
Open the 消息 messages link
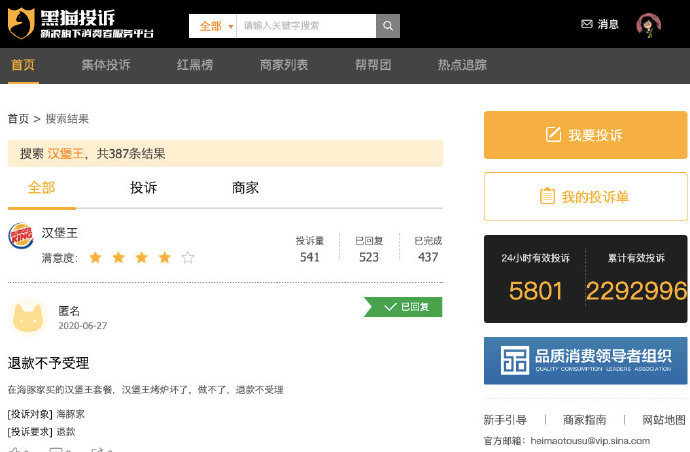[608, 24]
